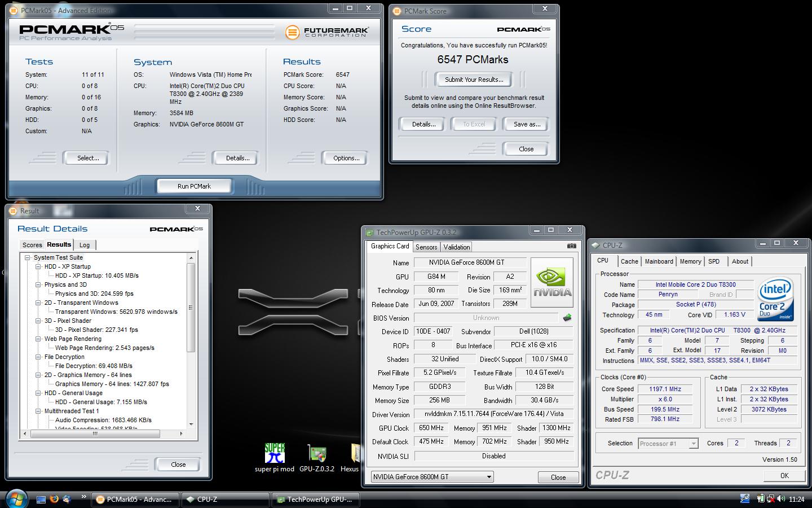Switch to the Log tab in Result Details
812x508 pixels.
85,245
